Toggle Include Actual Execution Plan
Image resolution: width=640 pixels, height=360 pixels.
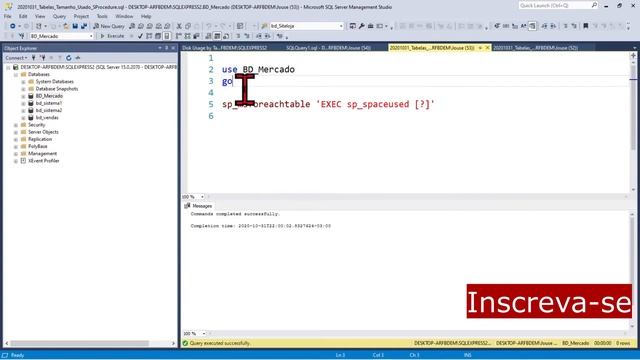(x=179, y=36)
